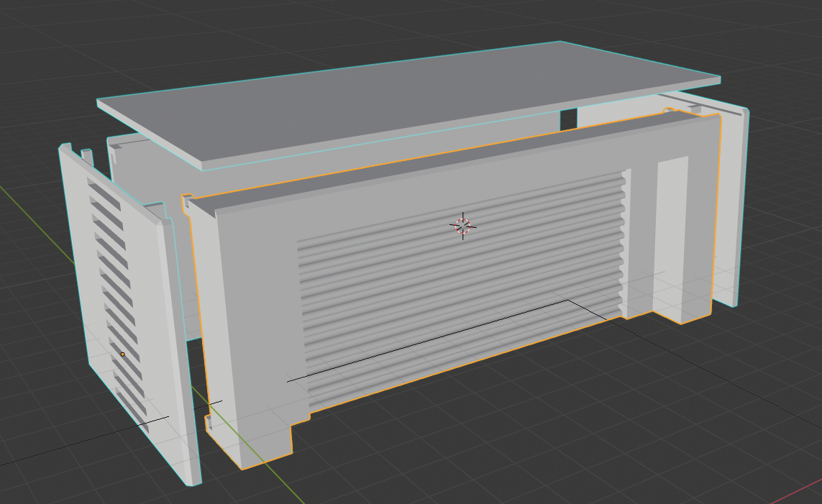The width and height of the screenshot is (822, 504).
Task: Click the thin black line across the grille
Action: tap(431, 339)
